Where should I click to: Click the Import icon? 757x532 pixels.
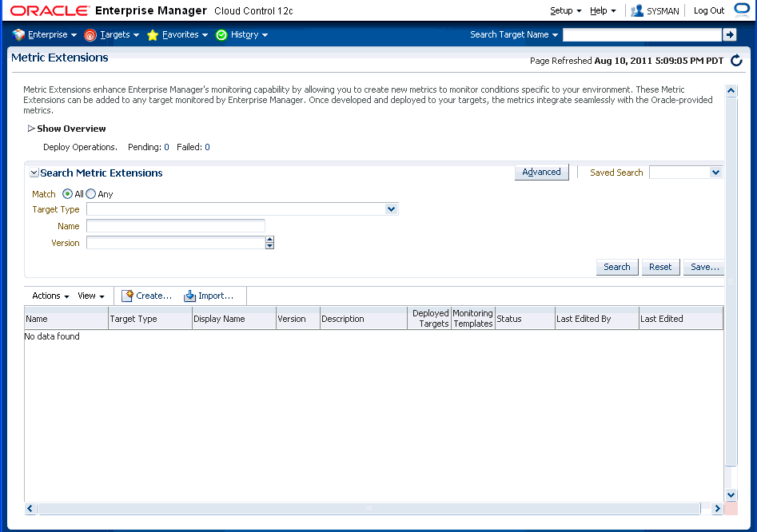coord(189,296)
